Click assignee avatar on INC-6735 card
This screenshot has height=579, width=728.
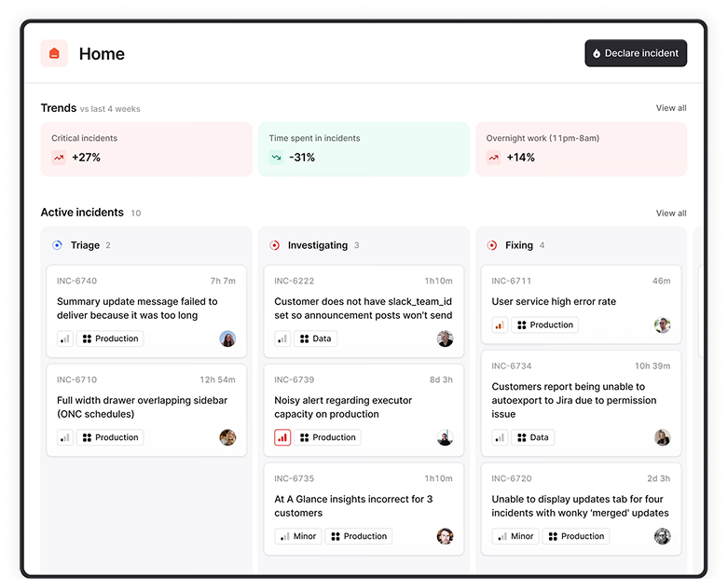[445, 536]
